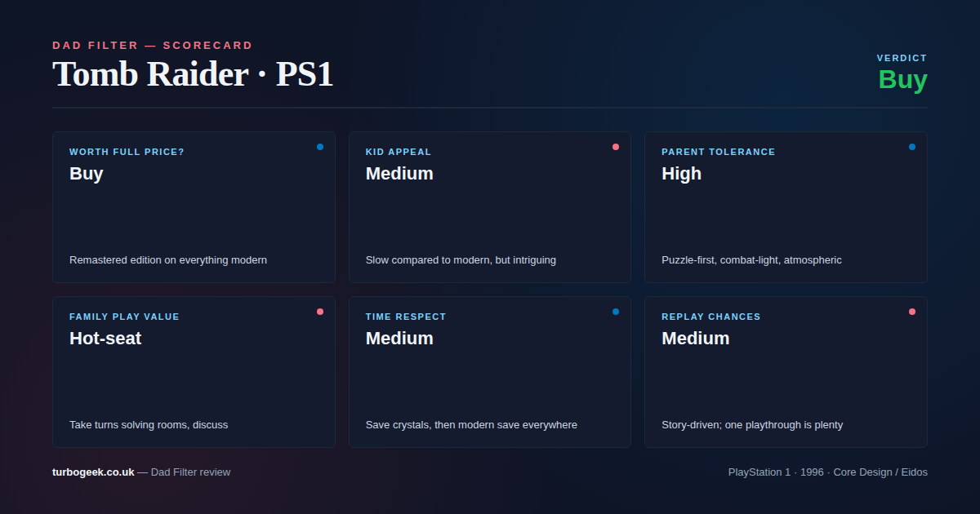Image resolution: width=980 pixels, height=514 pixels.
Task: Select the Tomb Raider · PS1 title
Action: point(193,74)
